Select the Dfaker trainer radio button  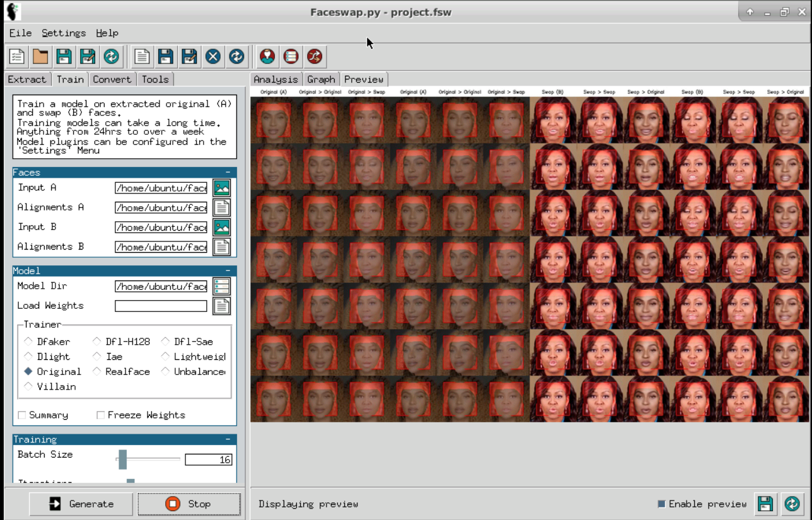pos(28,342)
